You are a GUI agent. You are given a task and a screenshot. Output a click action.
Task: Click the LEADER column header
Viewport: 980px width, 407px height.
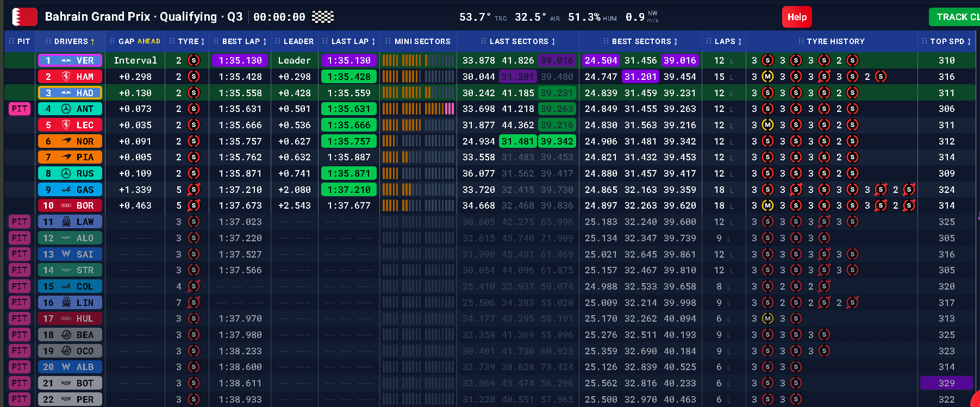[295, 41]
